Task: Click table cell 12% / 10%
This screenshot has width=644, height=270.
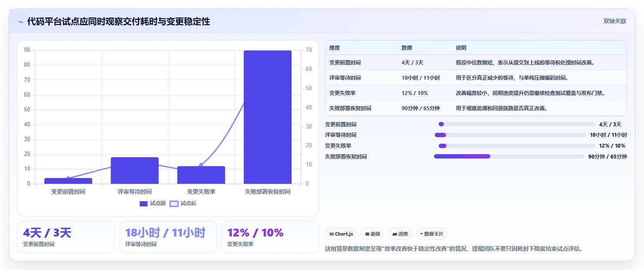Action: (415, 93)
